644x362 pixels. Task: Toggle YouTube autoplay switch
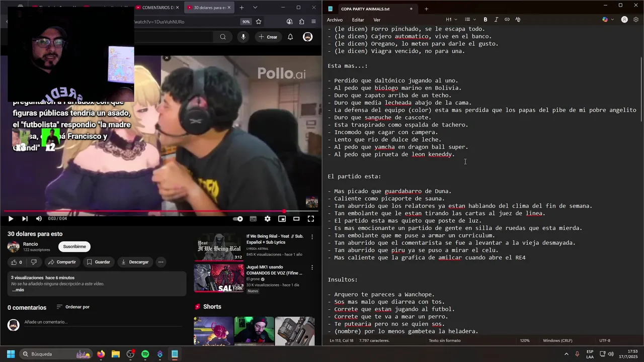238,219
